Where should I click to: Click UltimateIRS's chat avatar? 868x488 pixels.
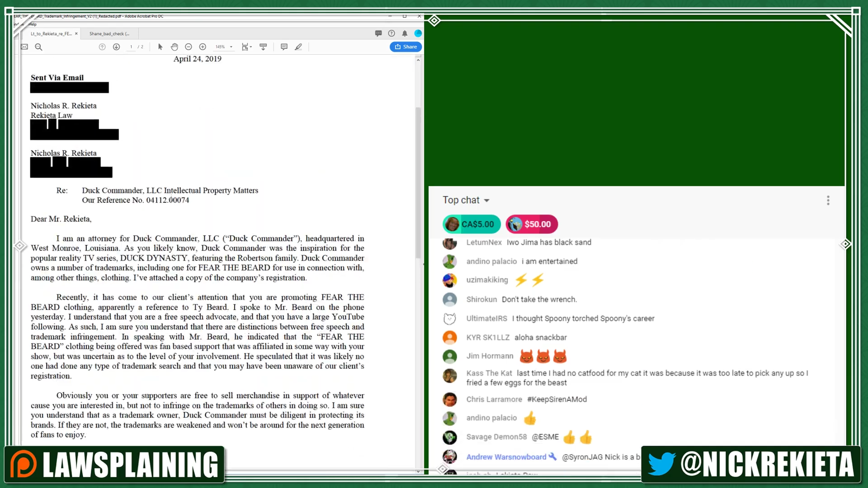point(449,319)
